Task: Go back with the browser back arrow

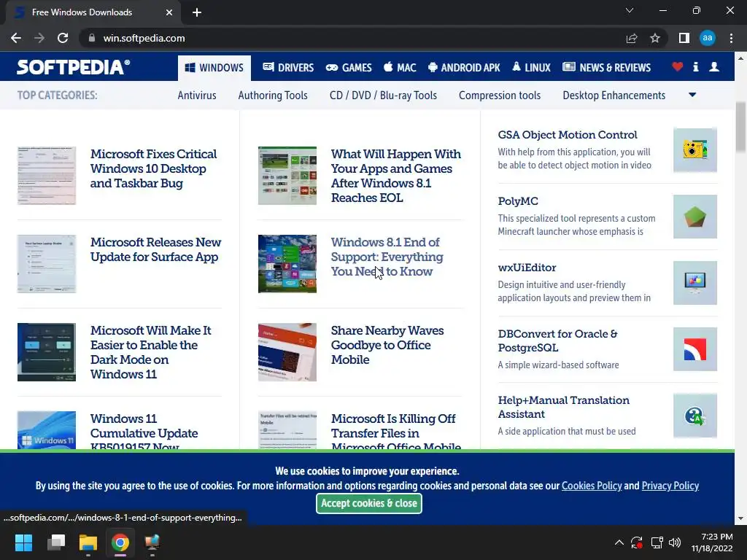Action: point(16,38)
